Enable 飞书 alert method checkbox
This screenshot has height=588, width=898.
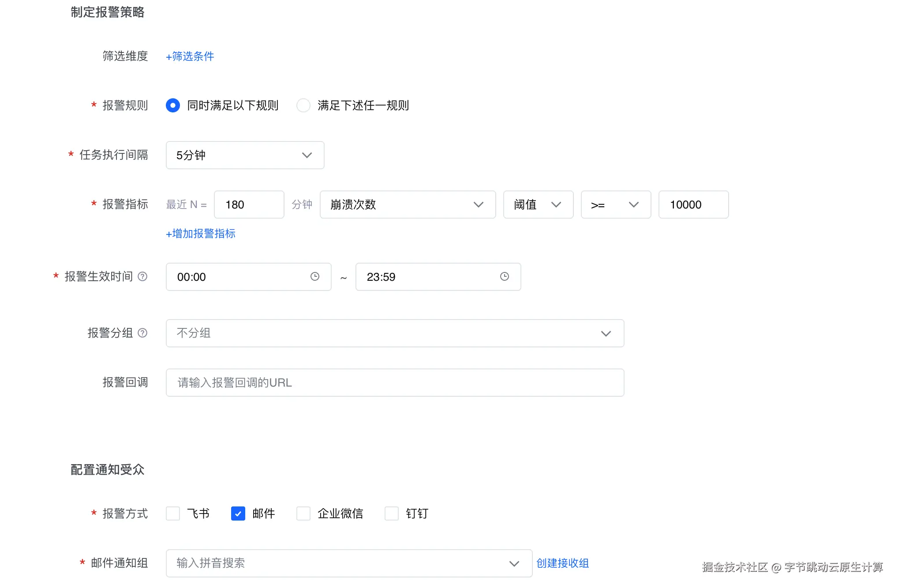173,514
